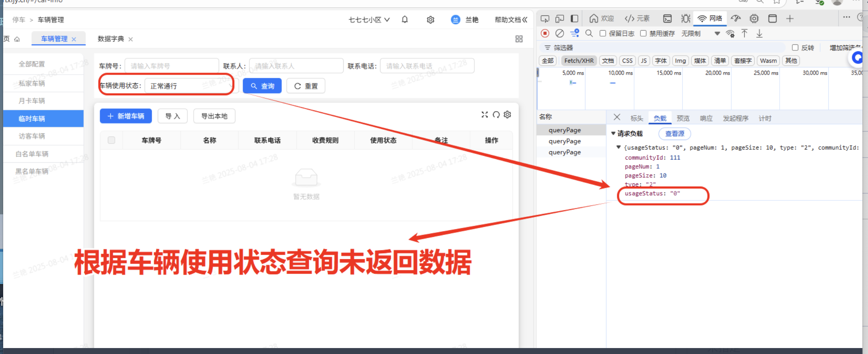This screenshot has height=354, width=868.
Task: Open DevTools performance gauge icon
Action: click(736, 19)
